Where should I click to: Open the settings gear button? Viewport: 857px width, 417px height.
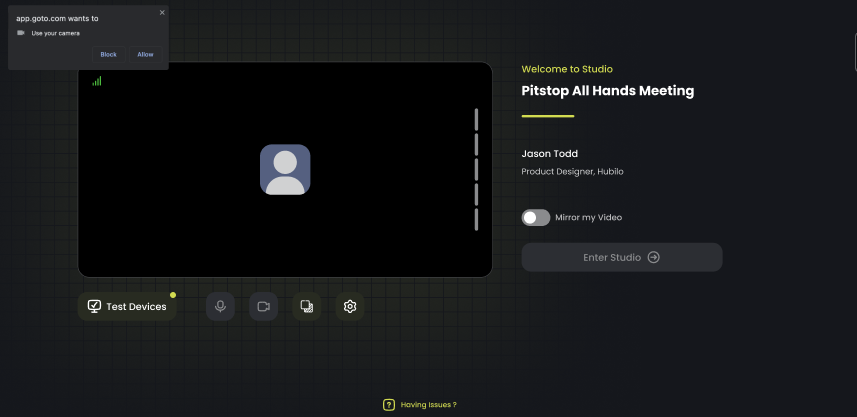click(x=350, y=307)
